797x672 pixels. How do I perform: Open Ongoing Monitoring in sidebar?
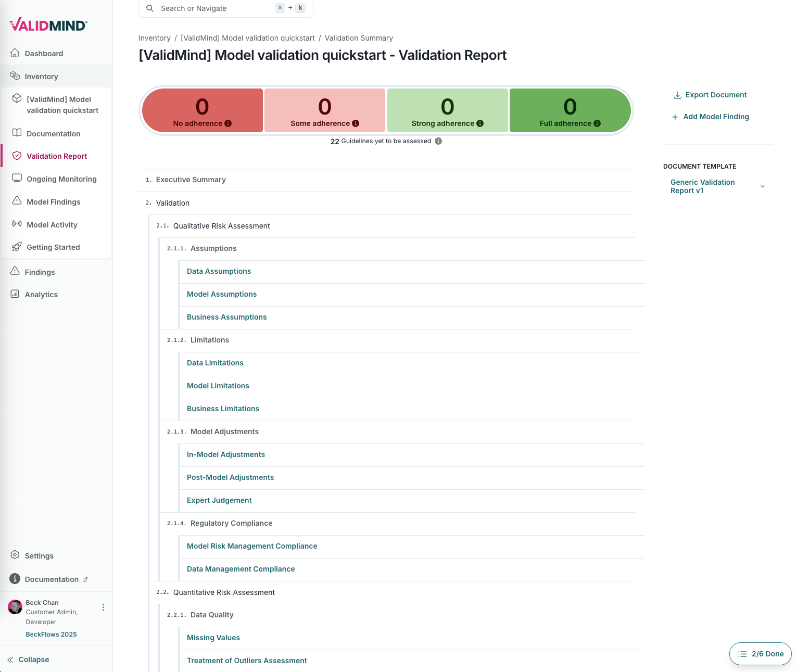click(x=61, y=179)
